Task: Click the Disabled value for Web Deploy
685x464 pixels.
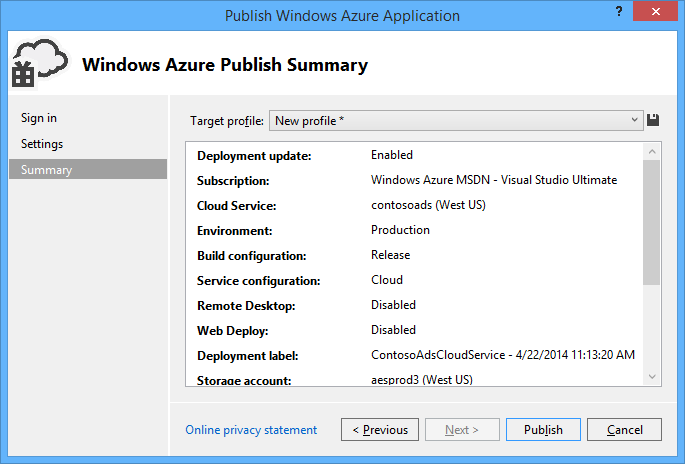Action: (x=393, y=330)
